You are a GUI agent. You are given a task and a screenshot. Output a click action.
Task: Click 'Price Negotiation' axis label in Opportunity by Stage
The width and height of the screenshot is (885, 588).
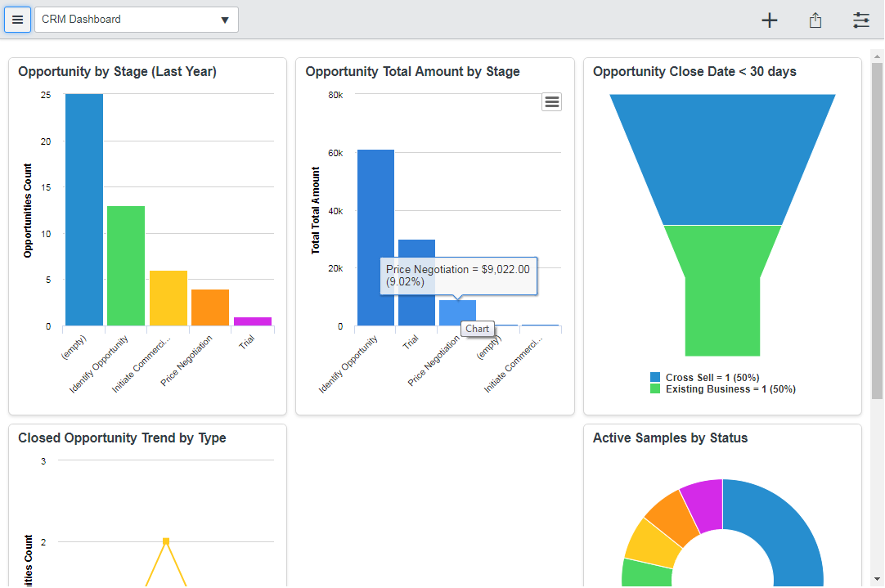pos(186,361)
